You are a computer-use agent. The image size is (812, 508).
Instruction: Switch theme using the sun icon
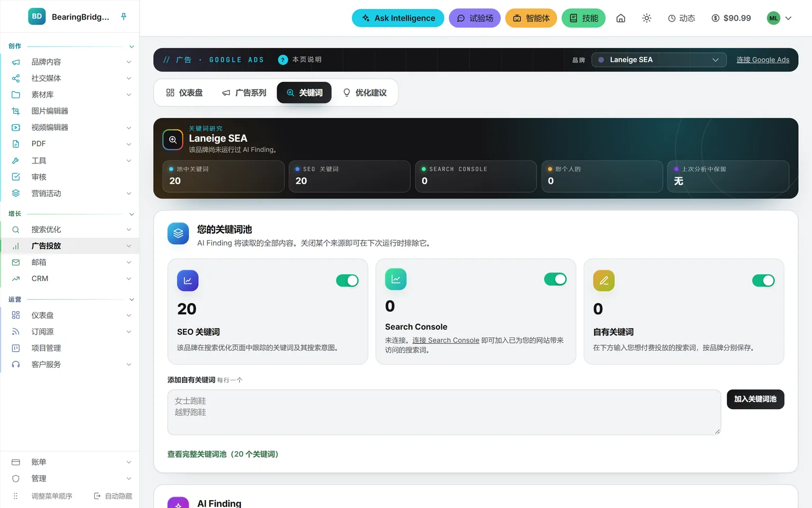click(647, 18)
